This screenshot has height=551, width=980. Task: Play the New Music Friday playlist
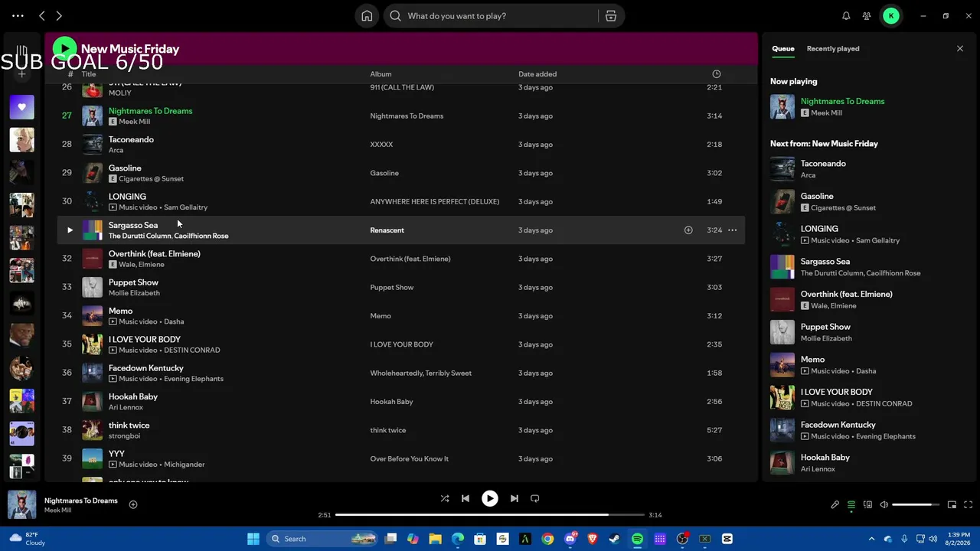tap(64, 49)
